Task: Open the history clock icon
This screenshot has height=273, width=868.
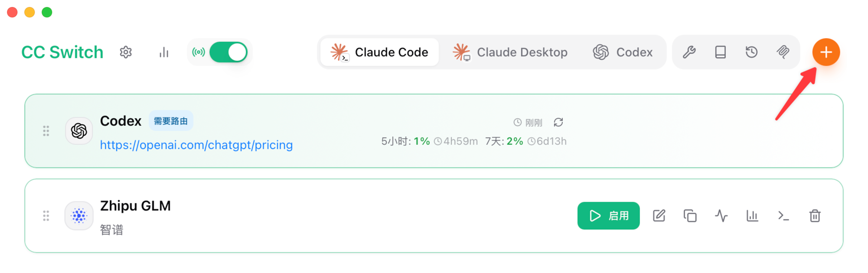Action: tap(752, 52)
